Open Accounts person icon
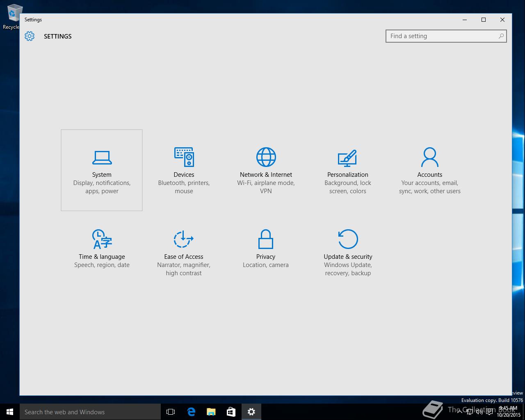This screenshot has height=420, width=525. 430,157
